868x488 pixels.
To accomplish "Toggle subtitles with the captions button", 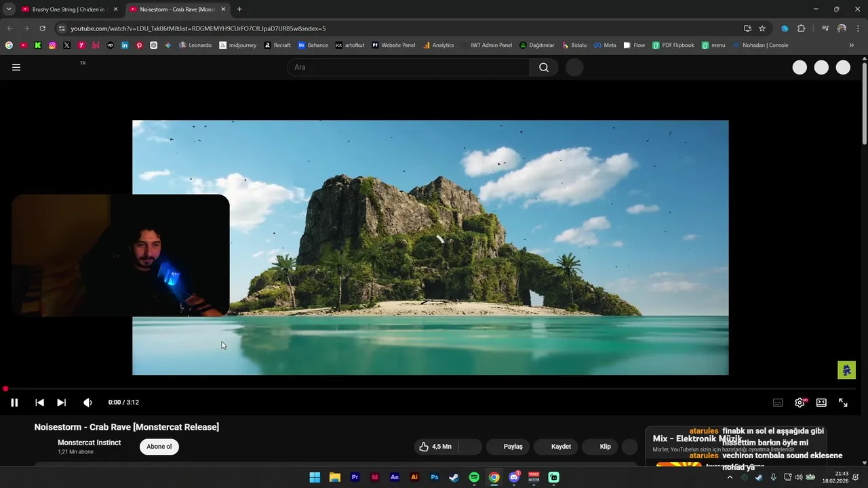I will point(778,403).
